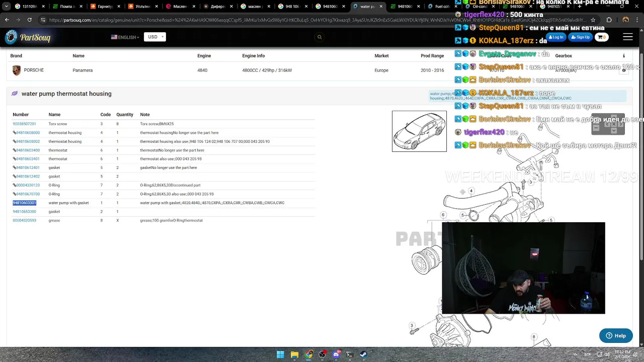
Task: Reload the page
Action: pyautogui.click(x=30, y=20)
